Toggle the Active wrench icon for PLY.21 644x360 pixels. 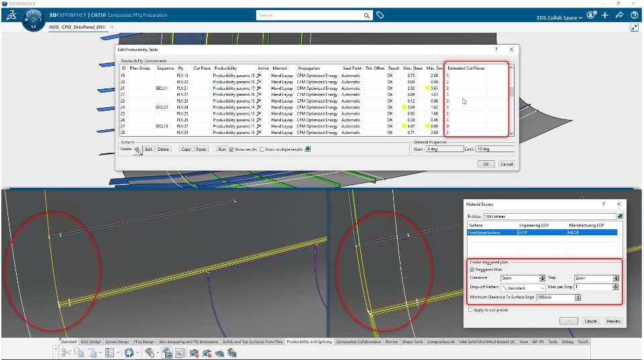tap(259, 88)
